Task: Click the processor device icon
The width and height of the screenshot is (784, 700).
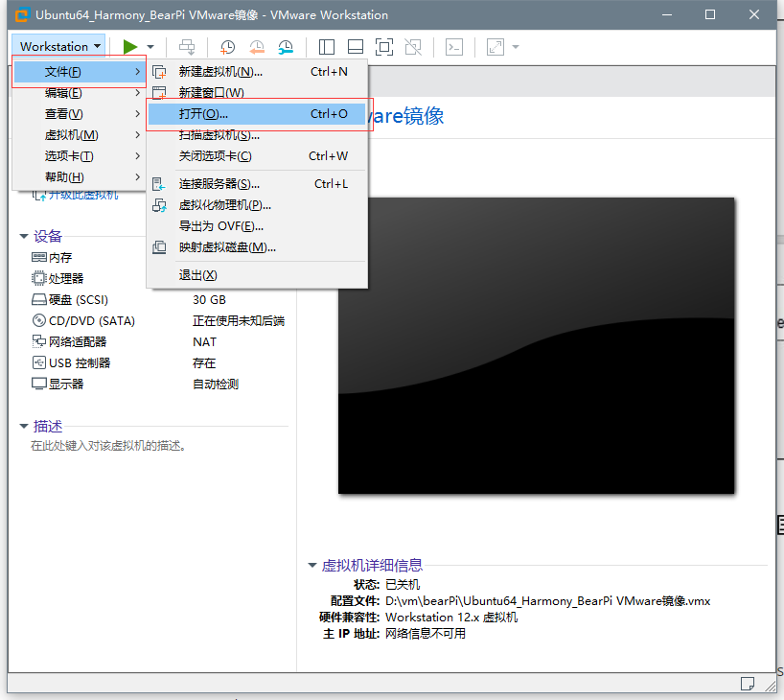Action: [x=39, y=278]
